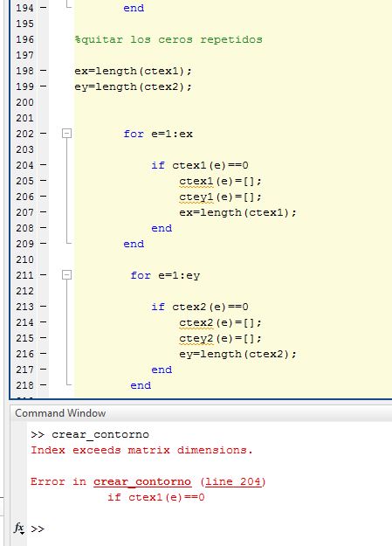Click the red 'if ctex1(e)==0' error echo
The height and width of the screenshot is (546, 392).
[156, 497]
